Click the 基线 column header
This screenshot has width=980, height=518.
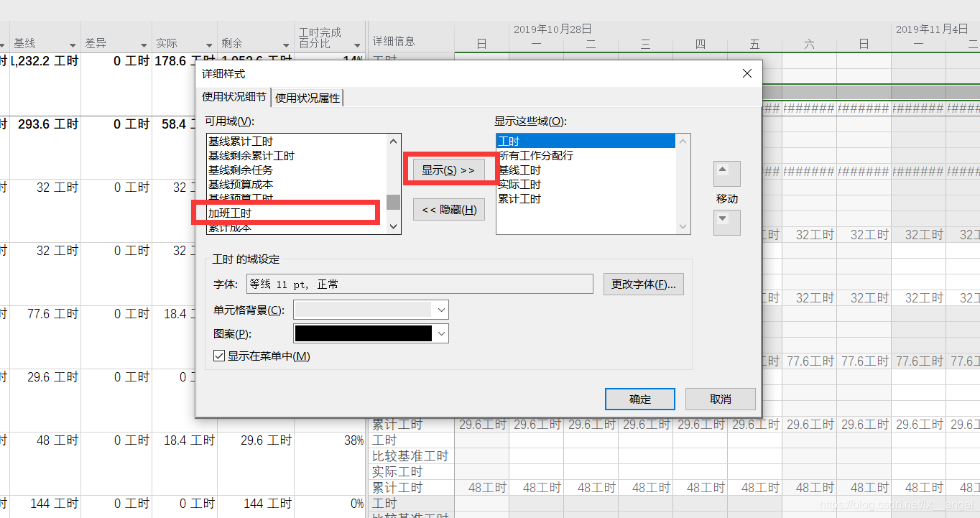click(x=24, y=44)
